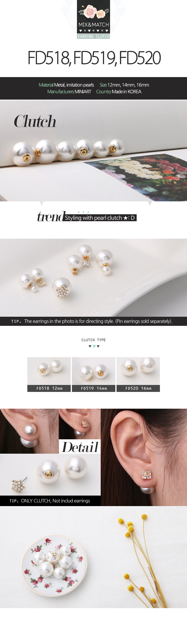187x644 pixels.
Task: Click the CLUTCH TYPE heading
Action: [x=94, y=340]
